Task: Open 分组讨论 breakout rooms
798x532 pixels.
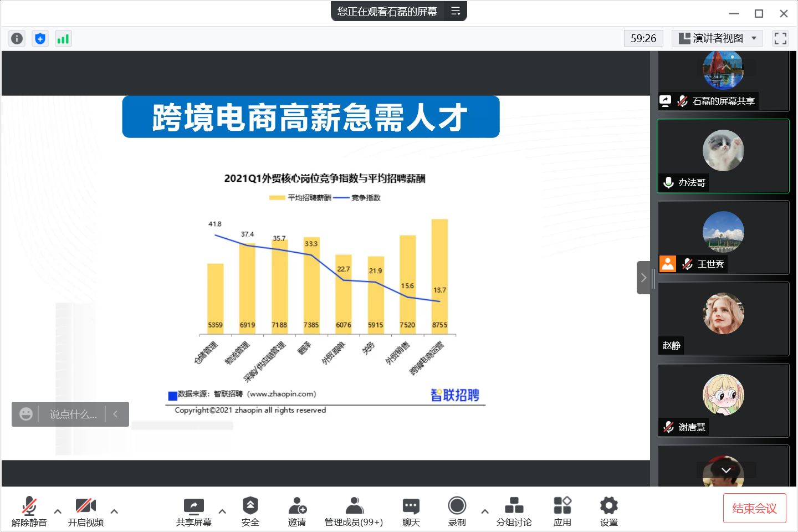Action: pyautogui.click(x=514, y=511)
